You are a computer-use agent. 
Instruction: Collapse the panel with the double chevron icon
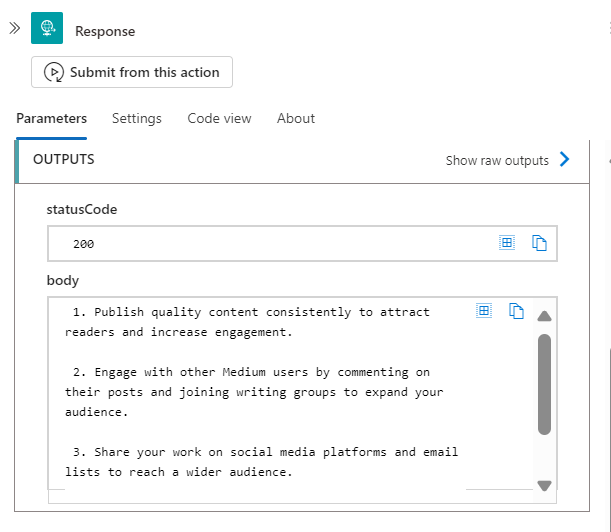(15, 28)
